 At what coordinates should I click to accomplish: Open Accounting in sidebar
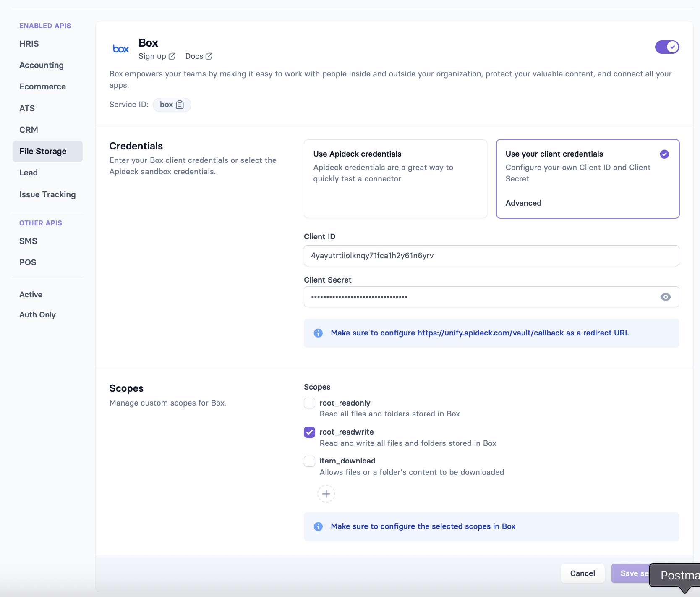pos(42,65)
